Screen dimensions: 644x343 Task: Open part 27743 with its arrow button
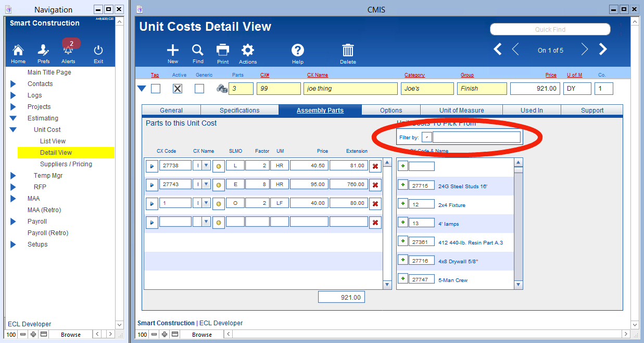click(x=152, y=185)
